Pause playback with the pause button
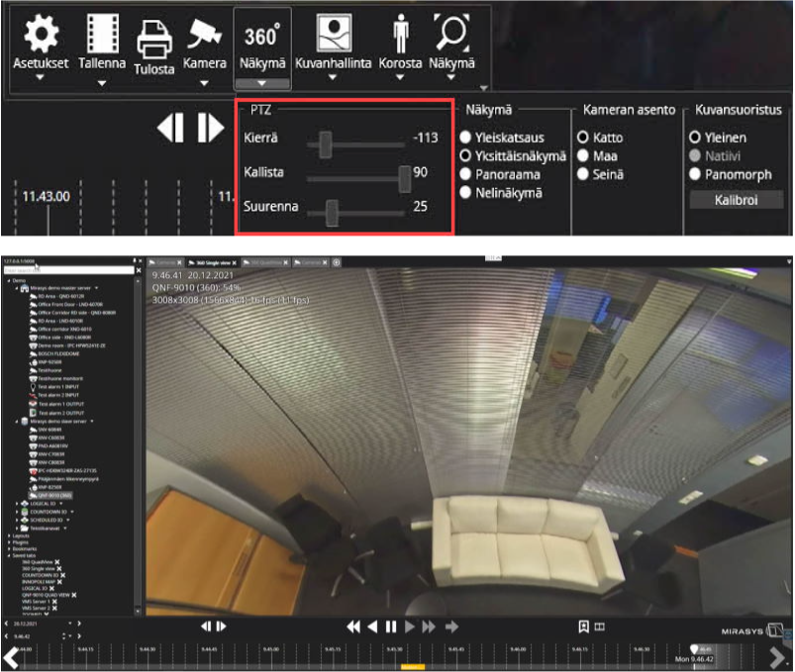 [391, 626]
